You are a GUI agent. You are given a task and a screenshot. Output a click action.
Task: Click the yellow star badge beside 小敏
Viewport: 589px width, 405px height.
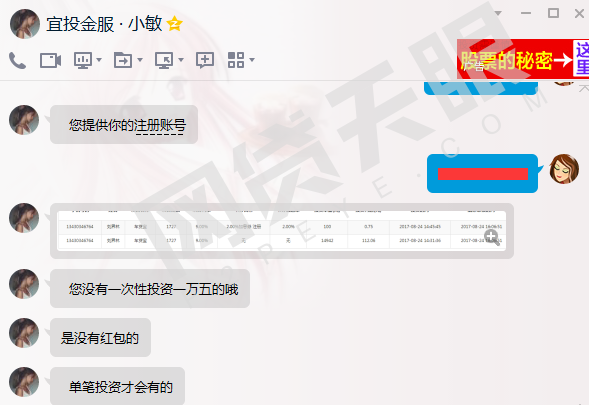pyautogui.click(x=175, y=24)
